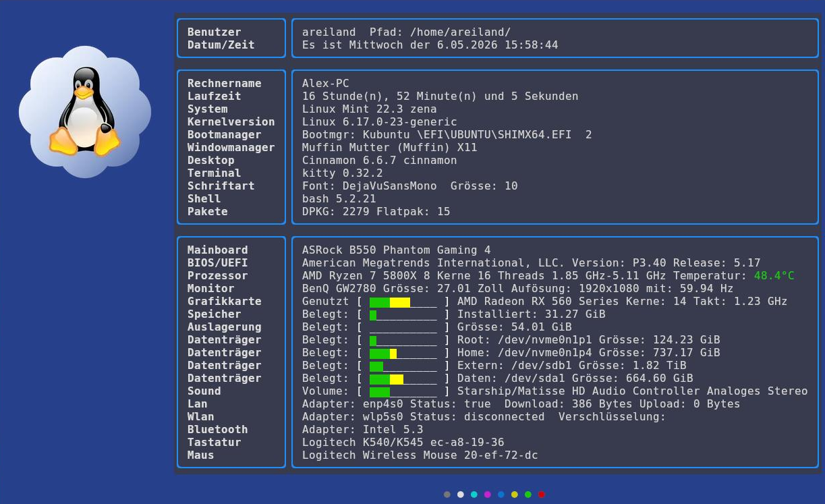The image size is (825, 504).
Task: Click the Home disk usage bar
Action: (x=403, y=353)
